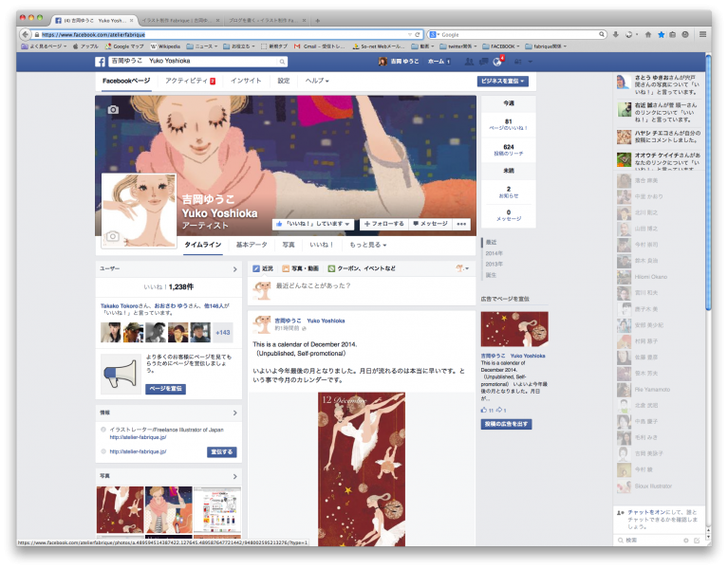Open the FACEBOOK bookmarks folder

[501, 46]
